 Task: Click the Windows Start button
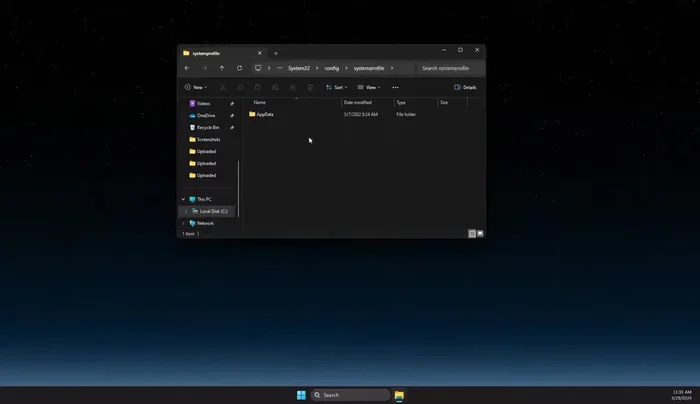point(301,395)
